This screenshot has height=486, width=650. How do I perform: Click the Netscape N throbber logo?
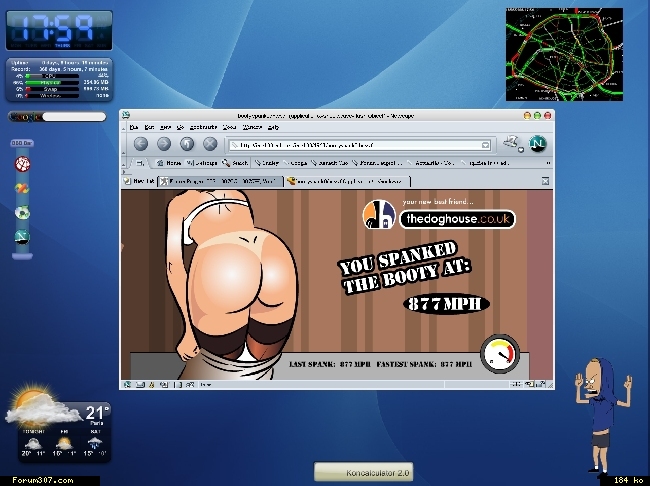[538, 144]
